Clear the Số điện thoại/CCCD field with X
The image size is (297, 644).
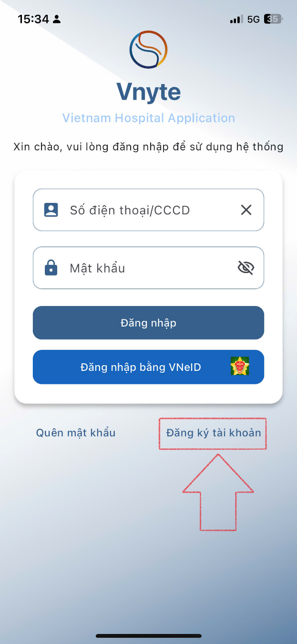(246, 210)
